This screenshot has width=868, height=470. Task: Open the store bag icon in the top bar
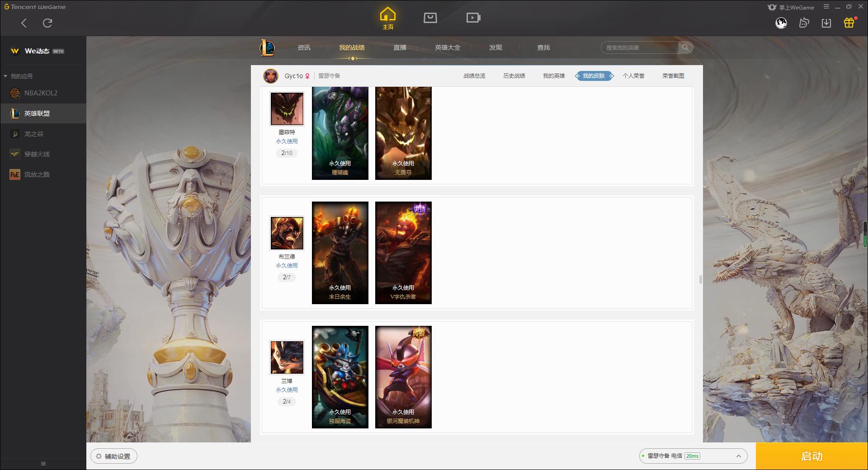point(430,18)
